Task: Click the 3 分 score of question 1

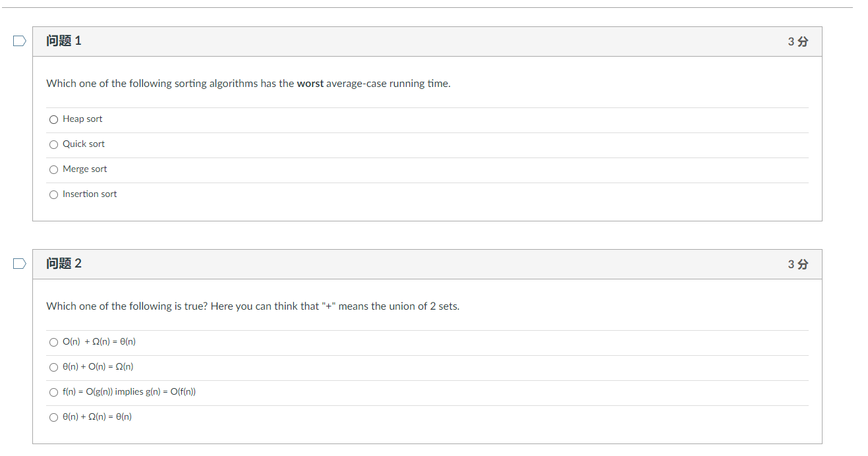Action: tap(797, 42)
